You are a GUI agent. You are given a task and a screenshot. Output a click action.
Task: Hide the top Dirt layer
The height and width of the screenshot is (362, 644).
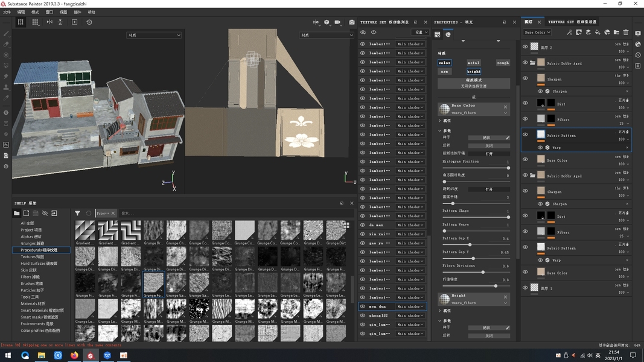click(525, 103)
